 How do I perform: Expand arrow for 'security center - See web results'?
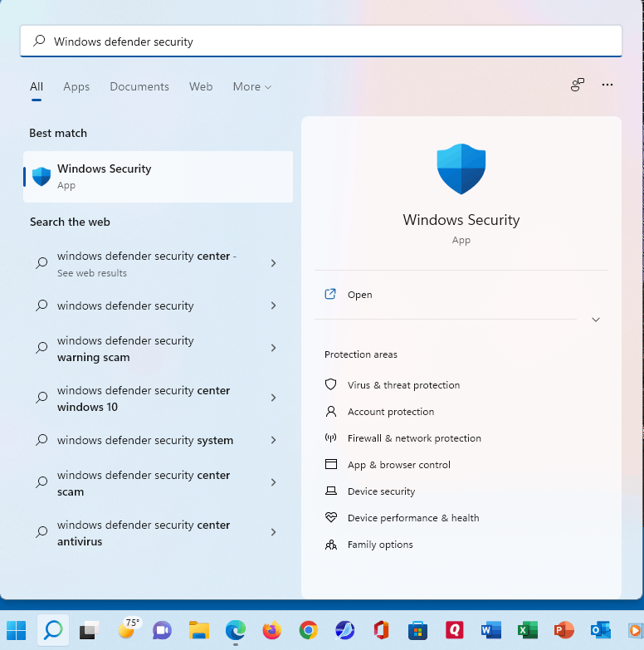[273, 263]
